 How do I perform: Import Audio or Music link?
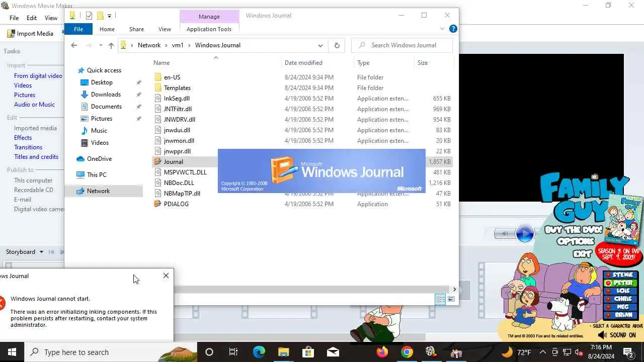point(34,105)
